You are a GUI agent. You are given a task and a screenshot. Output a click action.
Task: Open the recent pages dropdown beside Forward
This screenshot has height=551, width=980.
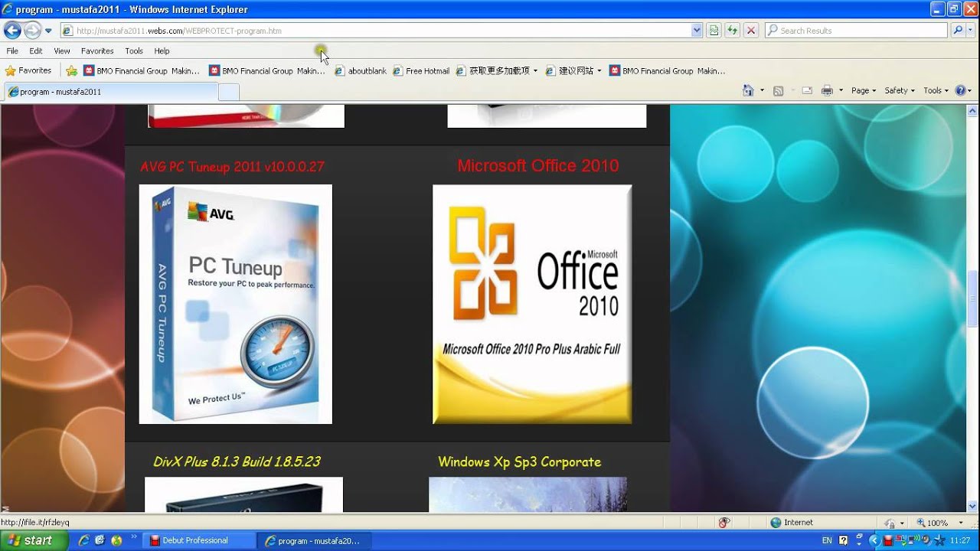(x=48, y=31)
